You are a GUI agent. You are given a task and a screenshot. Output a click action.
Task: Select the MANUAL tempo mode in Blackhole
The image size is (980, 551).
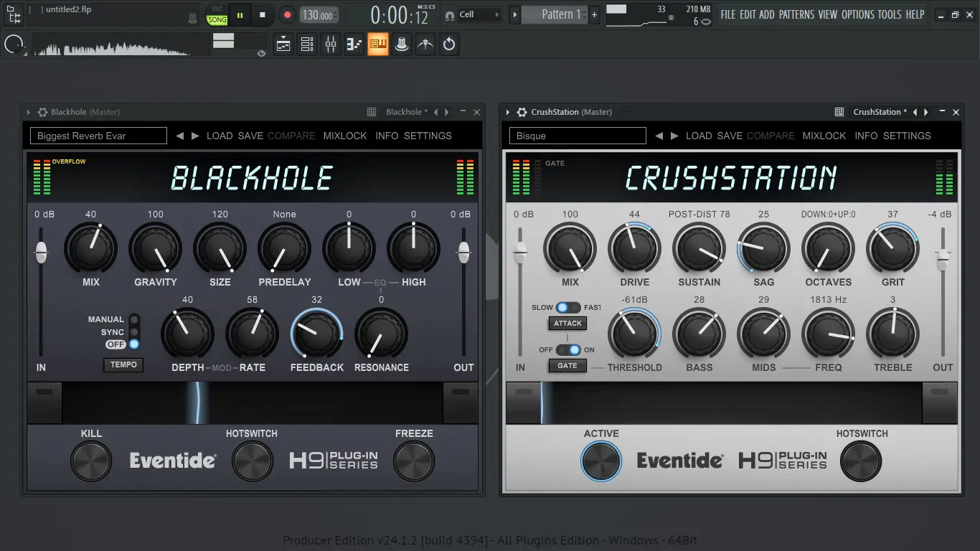(134, 319)
